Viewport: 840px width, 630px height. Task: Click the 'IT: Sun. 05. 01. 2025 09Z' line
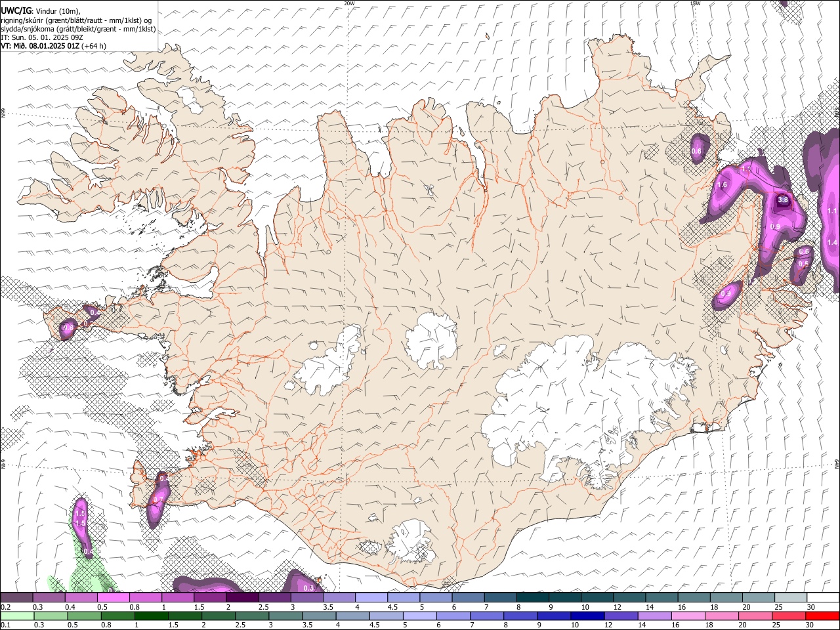coord(41,37)
